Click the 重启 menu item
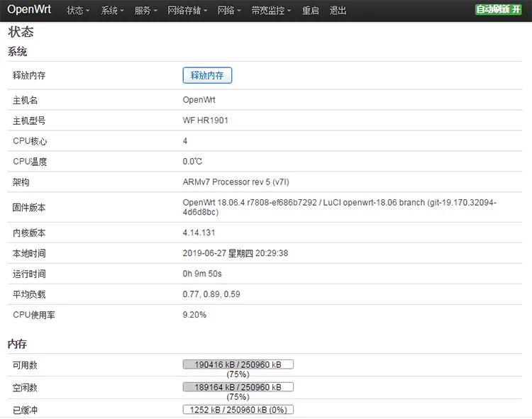 [311, 11]
